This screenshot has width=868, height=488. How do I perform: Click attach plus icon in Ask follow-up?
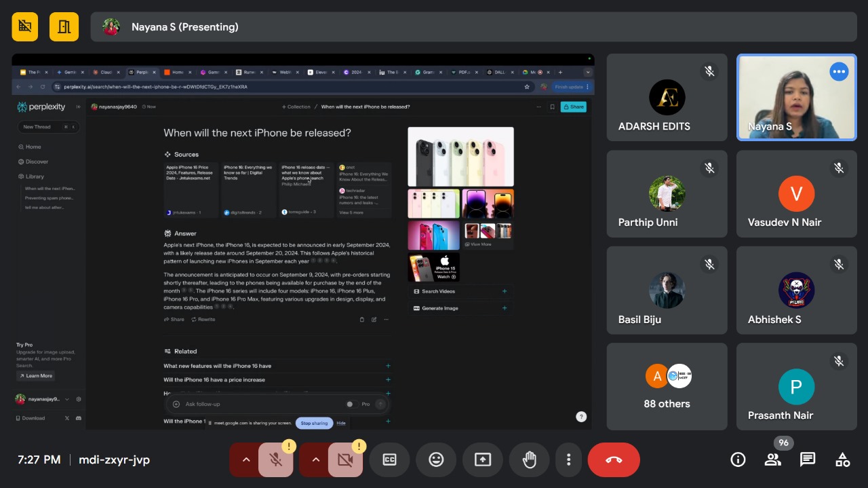coord(176,404)
